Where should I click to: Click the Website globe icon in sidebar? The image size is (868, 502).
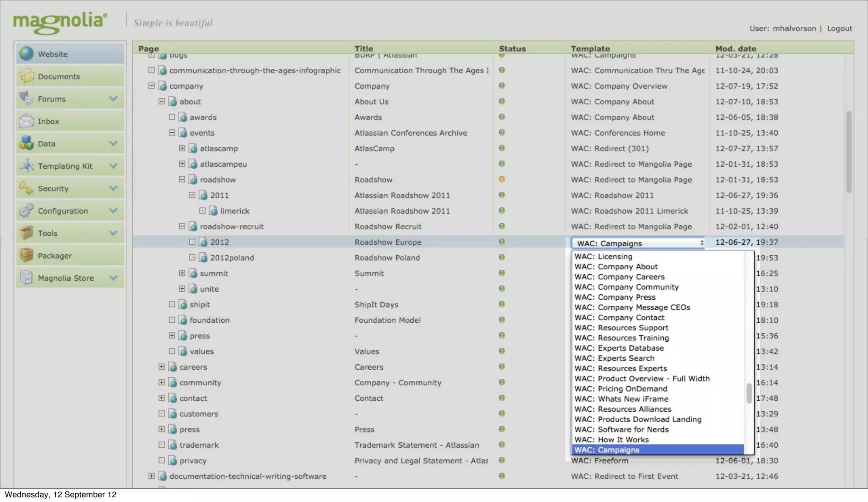[x=26, y=54]
